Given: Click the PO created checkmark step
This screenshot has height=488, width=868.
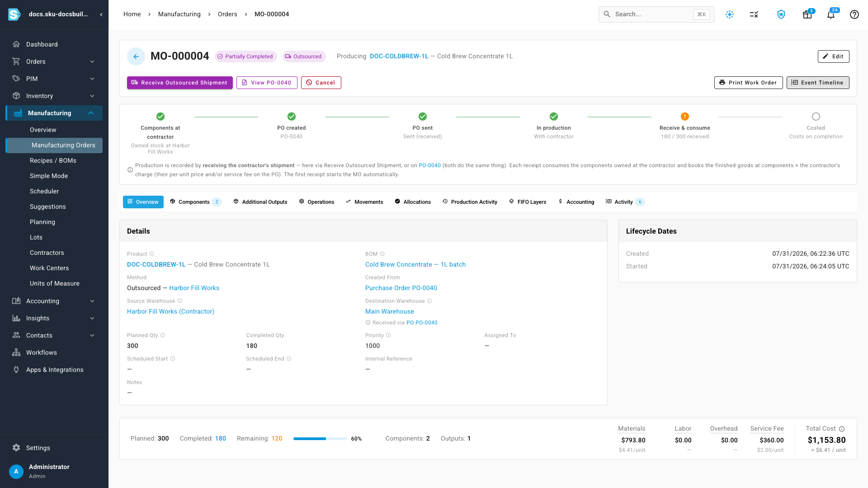Looking at the screenshot, I should [x=292, y=117].
